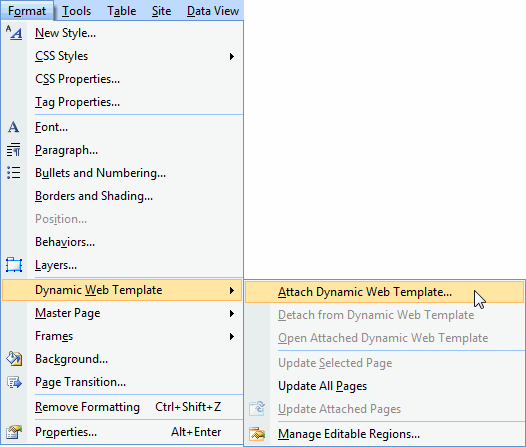Click the Background paint bucket icon
This screenshot has height=447, width=526.
pos(14,359)
